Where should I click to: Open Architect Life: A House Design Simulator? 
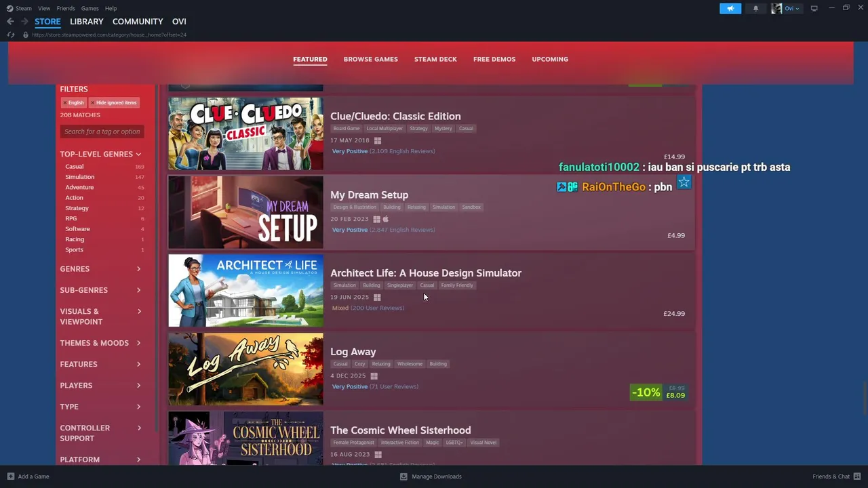(426, 273)
